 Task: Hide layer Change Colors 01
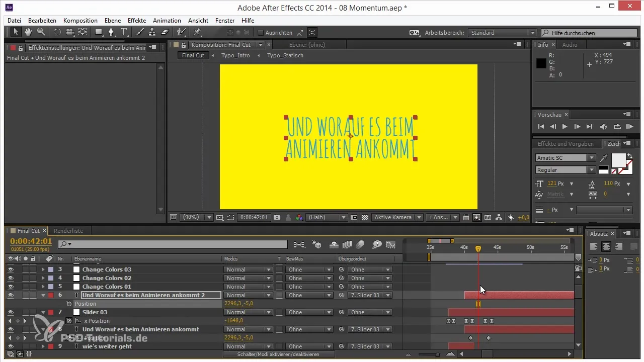[11, 287]
